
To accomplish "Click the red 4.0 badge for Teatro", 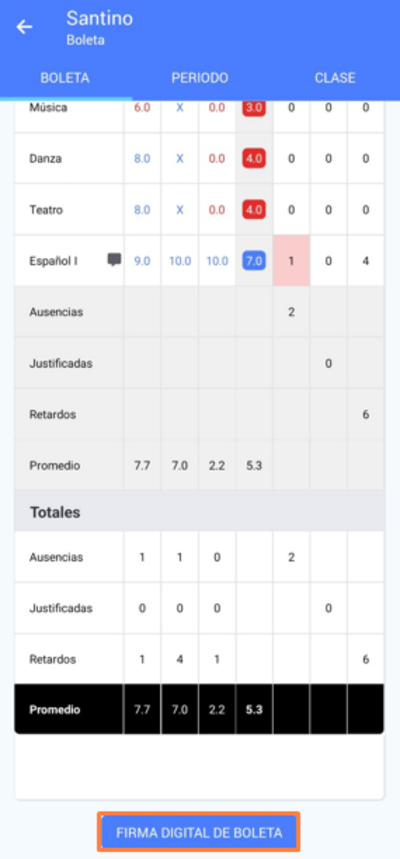I will (254, 210).
